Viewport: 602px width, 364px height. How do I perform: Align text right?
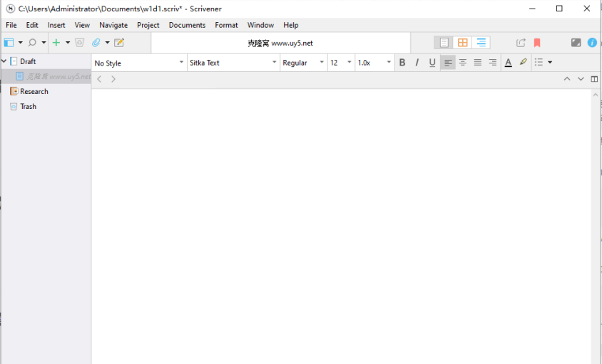click(x=493, y=63)
